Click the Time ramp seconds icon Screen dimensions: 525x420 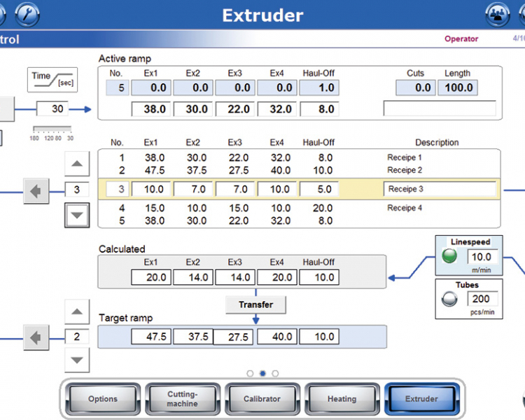click(52, 80)
